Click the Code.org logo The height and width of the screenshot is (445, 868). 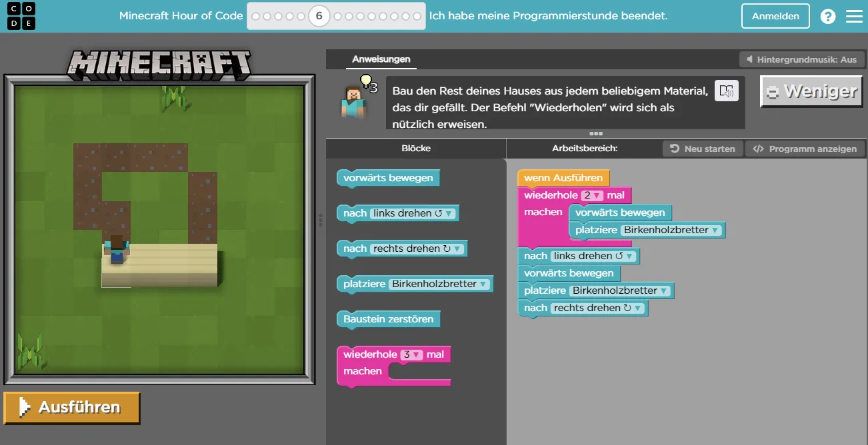coord(21,16)
